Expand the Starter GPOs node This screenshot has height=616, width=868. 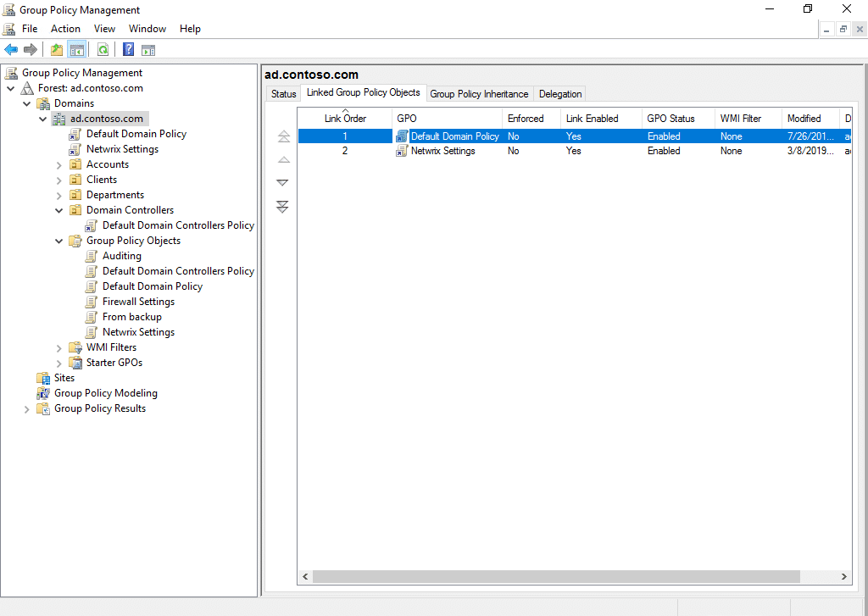point(59,363)
